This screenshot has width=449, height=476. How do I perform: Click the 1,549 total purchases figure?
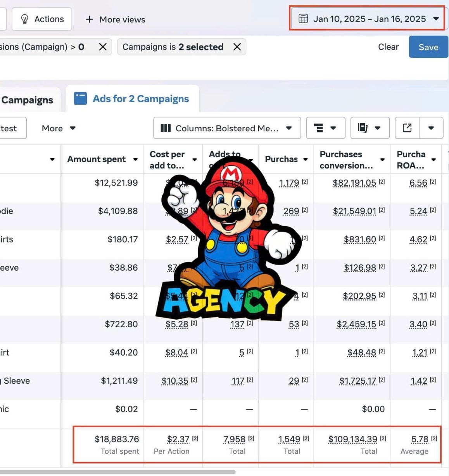289,439
